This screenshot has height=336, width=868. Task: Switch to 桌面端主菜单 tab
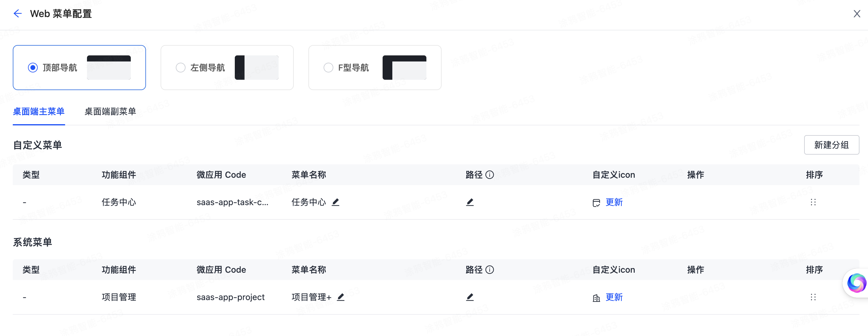pos(39,112)
